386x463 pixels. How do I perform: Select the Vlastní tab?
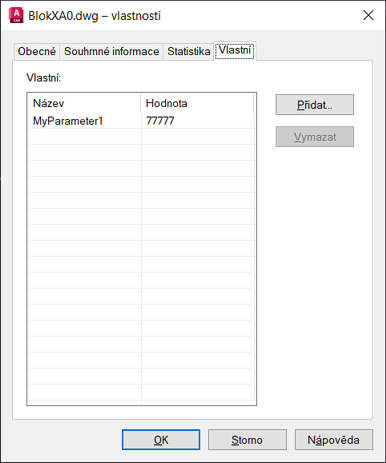235,51
